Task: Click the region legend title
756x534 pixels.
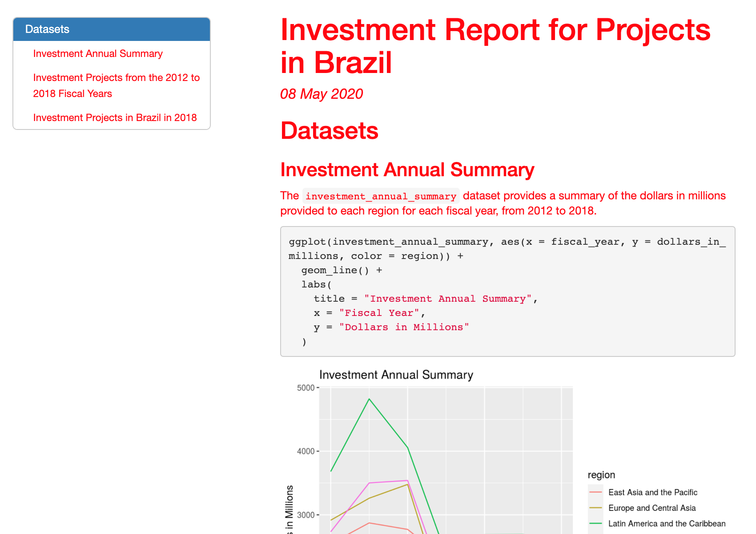Action: coord(601,475)
